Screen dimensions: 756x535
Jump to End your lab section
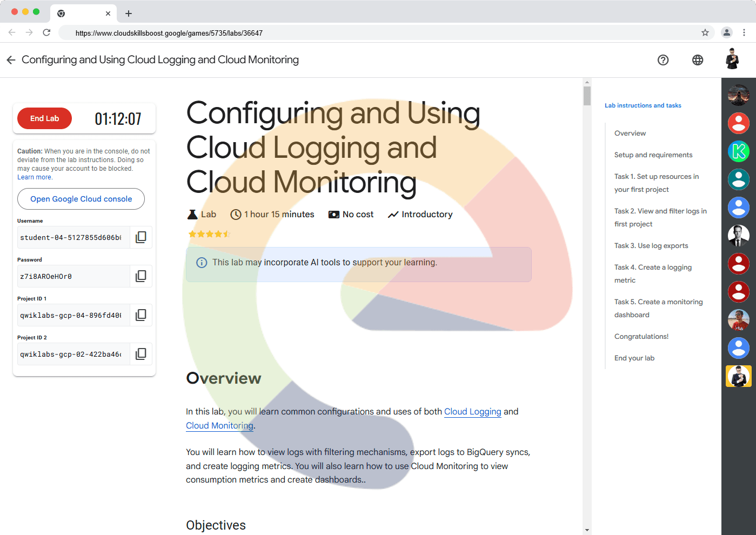[x=634, y=358]
